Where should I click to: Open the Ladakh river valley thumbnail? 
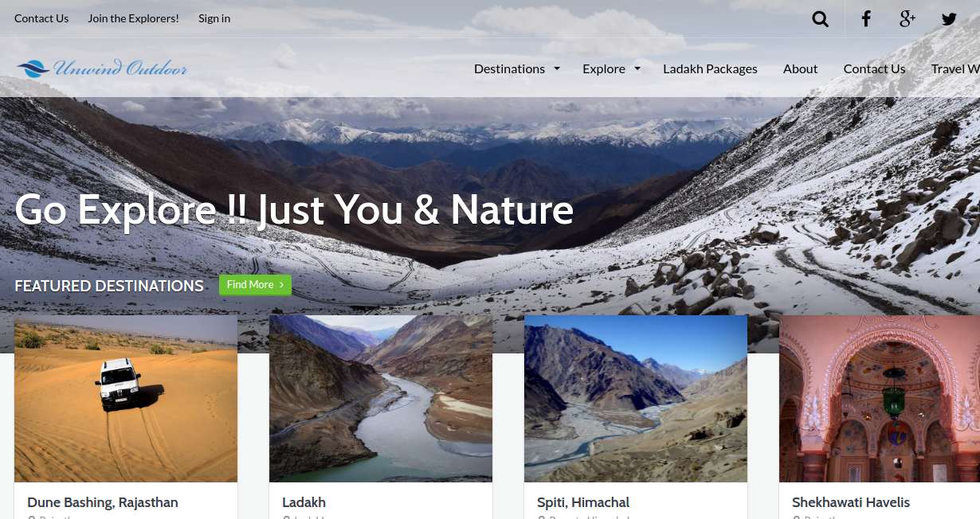381,399
